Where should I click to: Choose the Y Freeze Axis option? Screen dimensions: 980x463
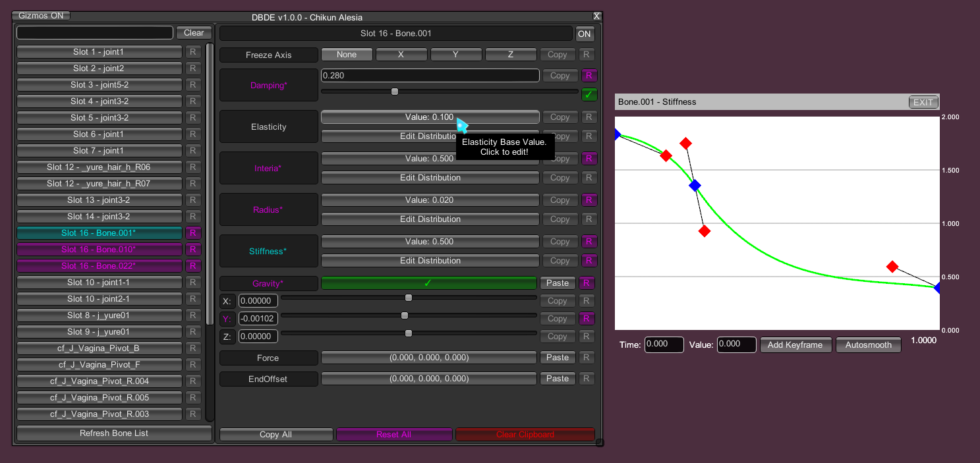point(455,55)
